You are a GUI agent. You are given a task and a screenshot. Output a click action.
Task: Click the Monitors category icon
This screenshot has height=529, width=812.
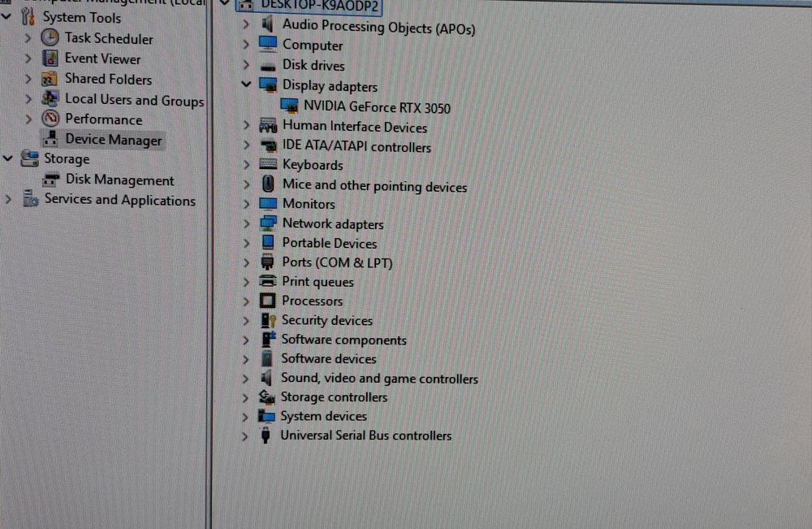[x=268, y=203]
